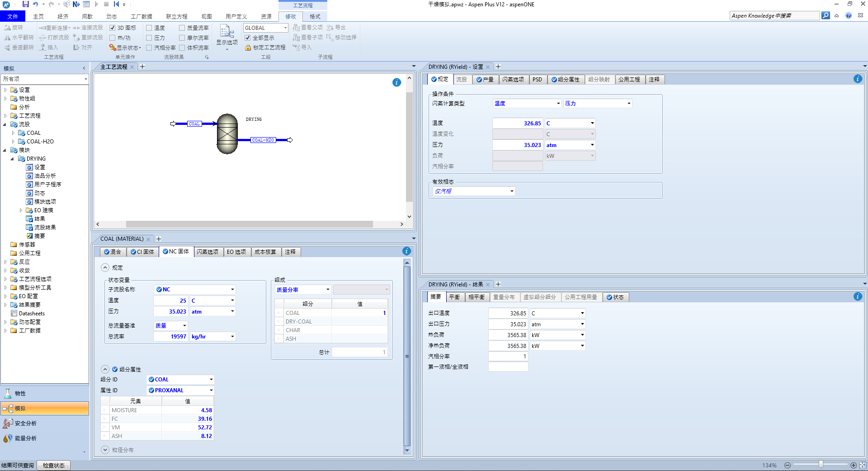Image resolution: width=868 pixels, height=471 pixels.
Task: Open Energy Analysis (能量分析) environment
Action: (x=45, y=438)
